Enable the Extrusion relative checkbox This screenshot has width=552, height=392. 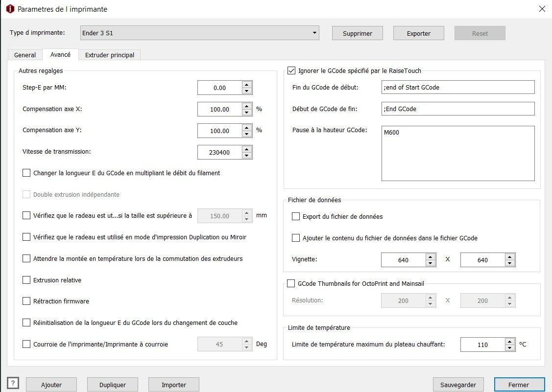[x=26, y=280]
